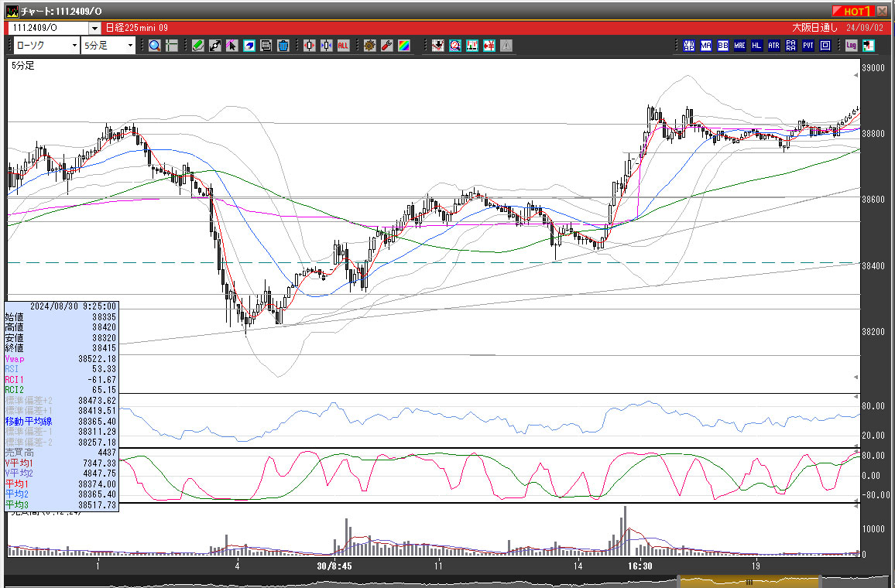Click the 5分足 label on chart
Viewport: 895px width, 588px height.
pyautogui.click(x=22, y=66)
